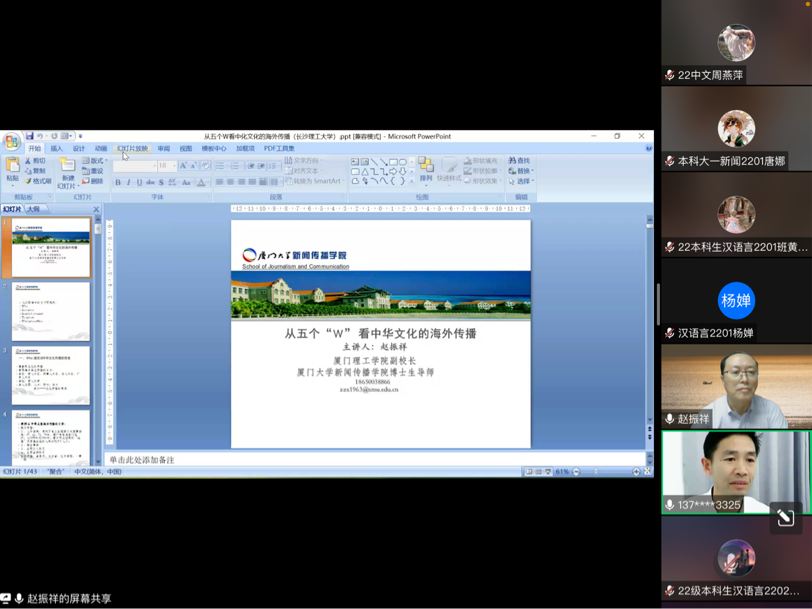Toggle Bold formatting button
The height and width of the screenshot is (609, 812).
118,183
